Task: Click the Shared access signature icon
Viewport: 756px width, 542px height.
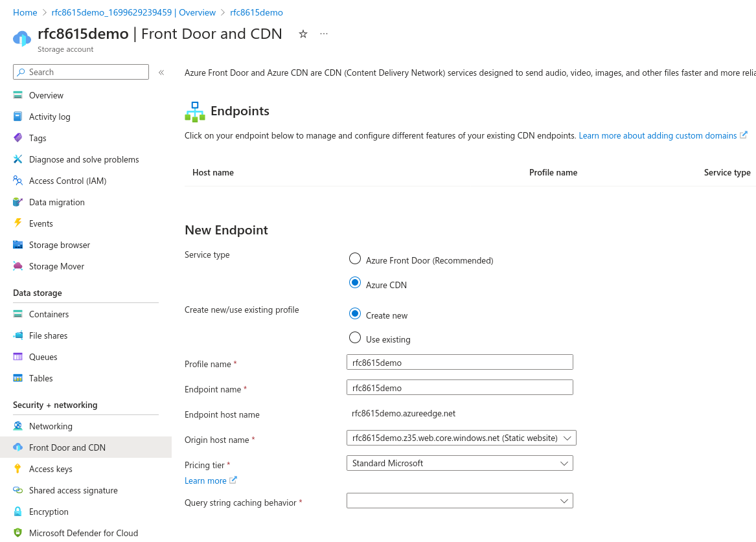Action: (18, 490)
